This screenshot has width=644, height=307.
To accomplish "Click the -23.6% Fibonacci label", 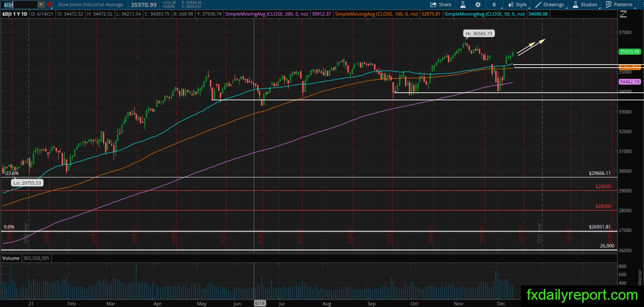I will (x=11, y=173).
